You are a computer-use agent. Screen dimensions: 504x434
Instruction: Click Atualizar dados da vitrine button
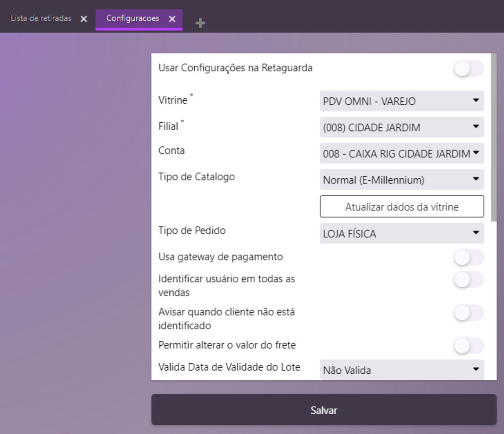point(401,207)
